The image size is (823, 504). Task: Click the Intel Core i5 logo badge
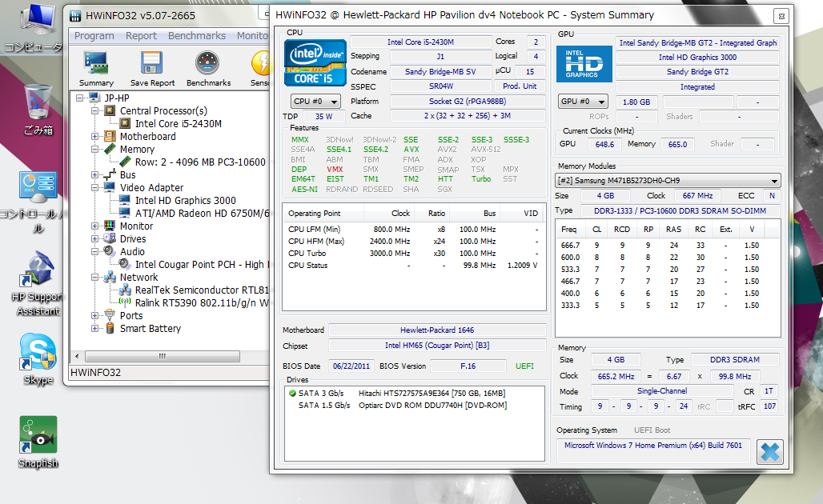[x=315, y=63]
